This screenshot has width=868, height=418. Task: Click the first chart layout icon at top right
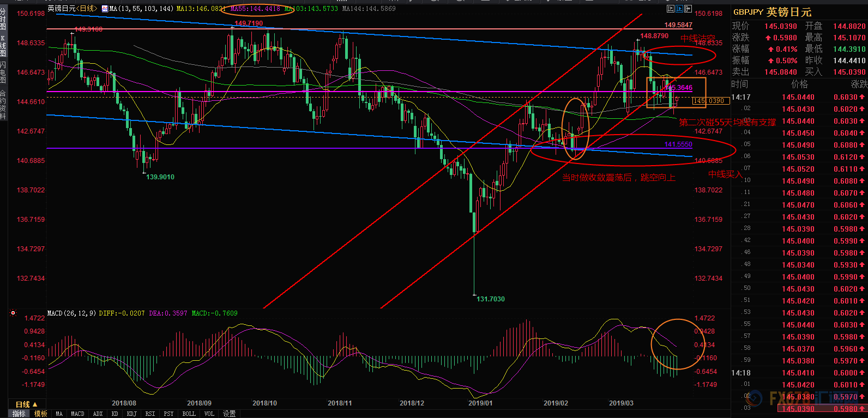tap(671, 9)
